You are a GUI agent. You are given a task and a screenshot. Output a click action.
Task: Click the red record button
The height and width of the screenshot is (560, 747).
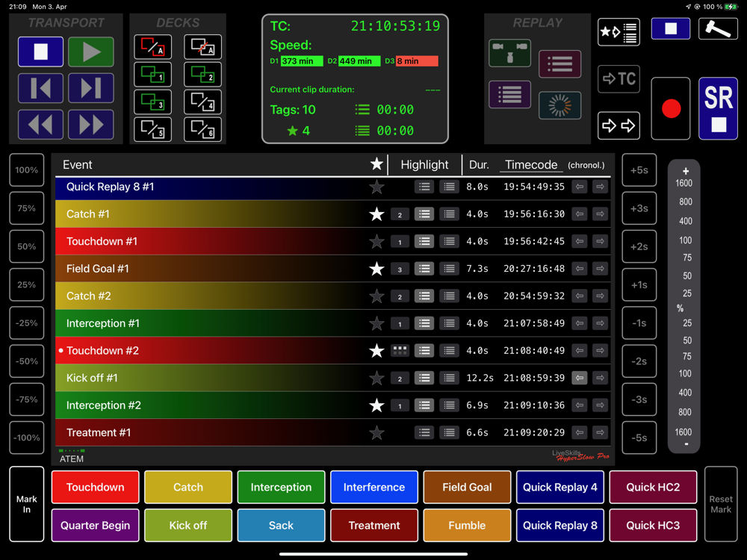[x=671, y=108]
